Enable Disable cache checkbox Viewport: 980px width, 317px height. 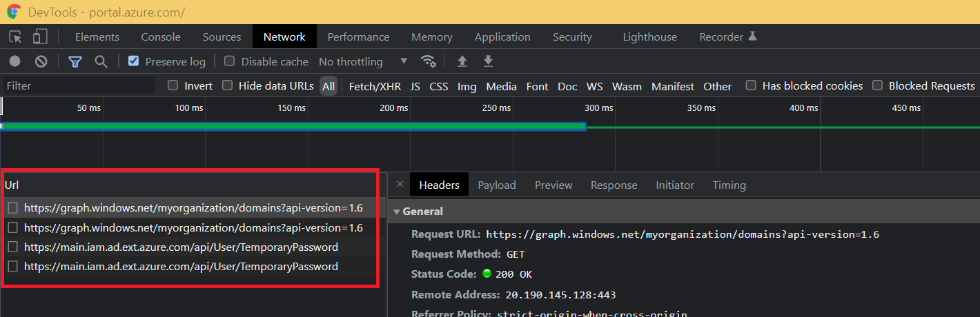[x=229, y=61]
